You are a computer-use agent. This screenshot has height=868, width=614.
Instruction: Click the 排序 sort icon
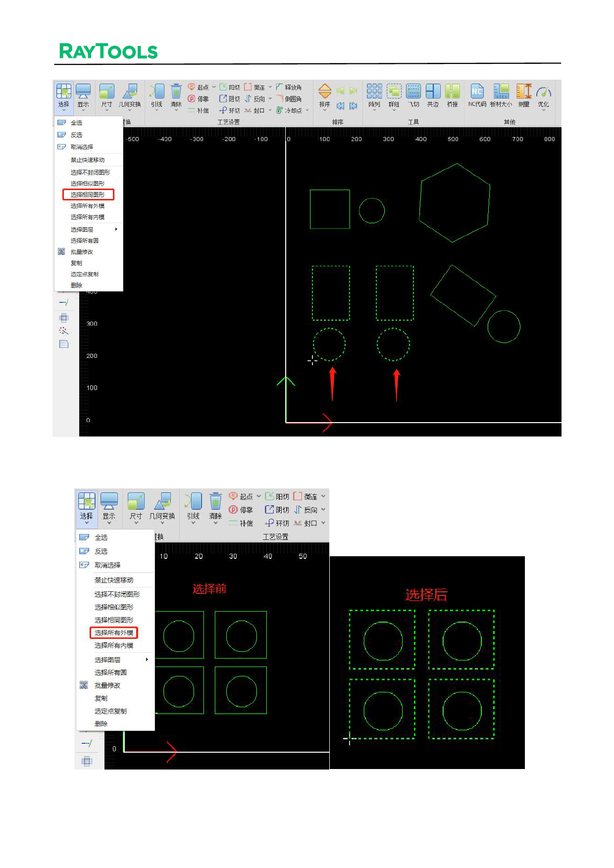pos(325,92)
